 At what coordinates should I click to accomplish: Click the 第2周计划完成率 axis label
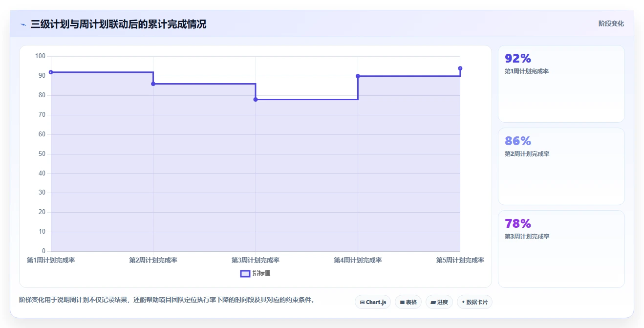click(x=153, y=261)
